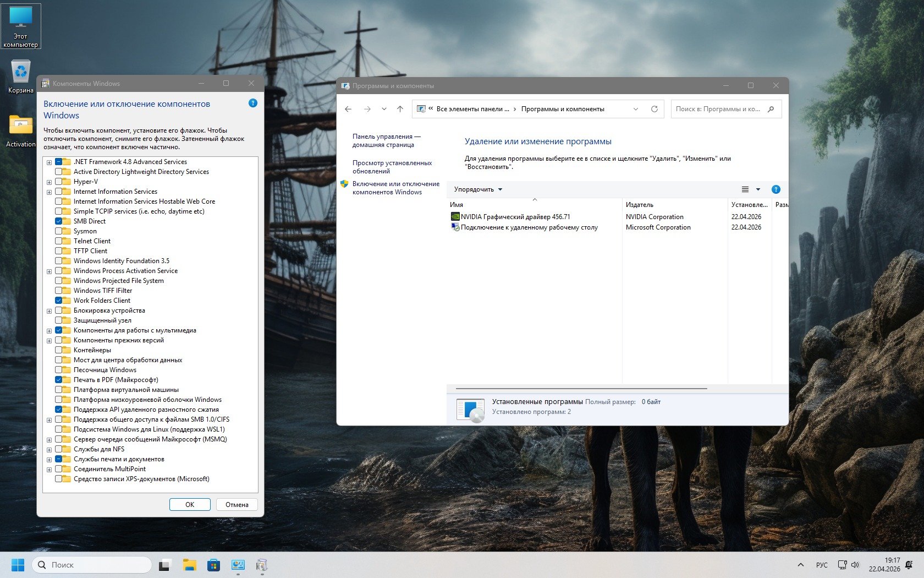
Task: Expand the .NET Framework 4.8 Advanced Services node
Action: point(49,162)
